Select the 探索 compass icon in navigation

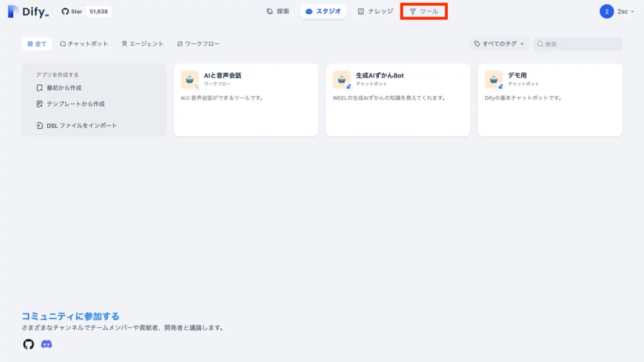coord(270,11)
